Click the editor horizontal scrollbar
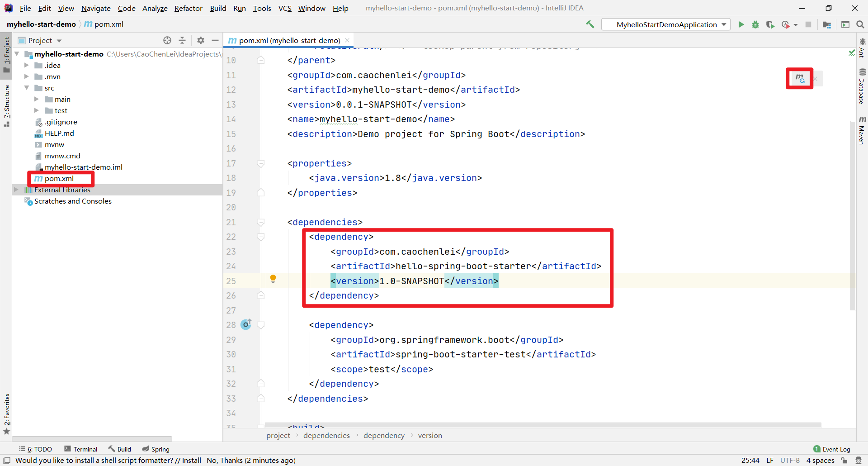The image size is (868, 466). 543,425
